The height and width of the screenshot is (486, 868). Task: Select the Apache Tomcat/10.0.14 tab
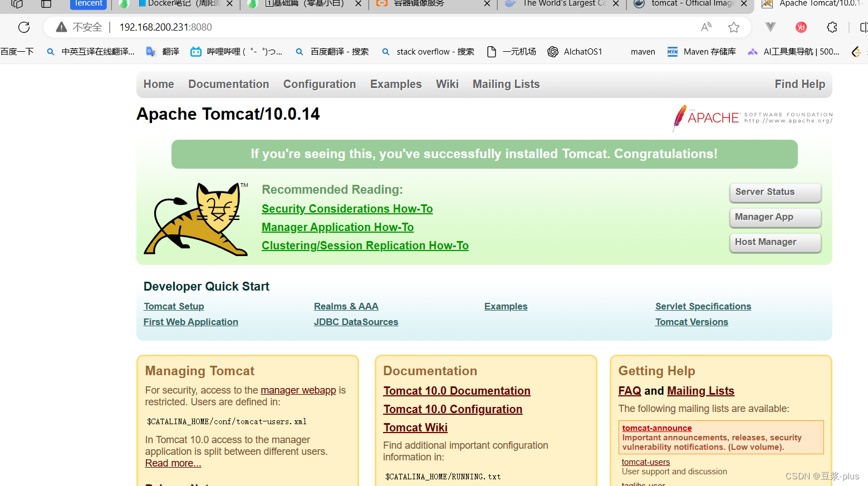click(812, 3)
